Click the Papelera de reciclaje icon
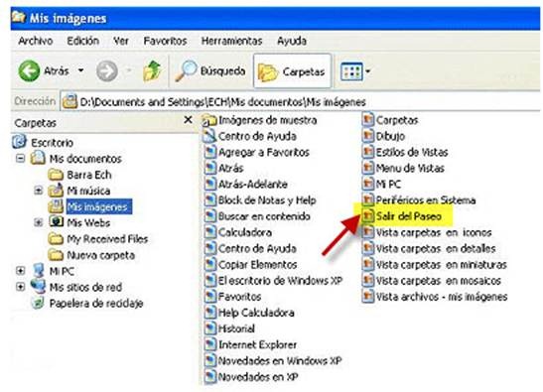The image size is (543, 392). [38, 303]
